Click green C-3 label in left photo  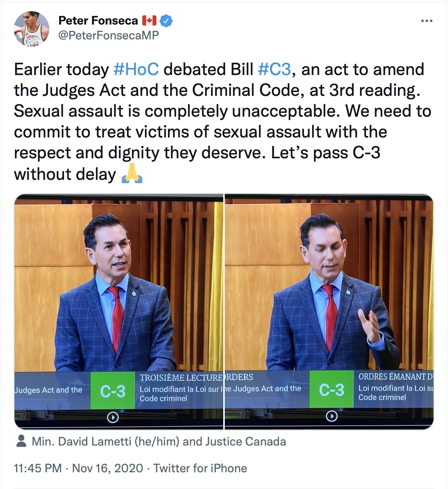[x=113, y=391]
